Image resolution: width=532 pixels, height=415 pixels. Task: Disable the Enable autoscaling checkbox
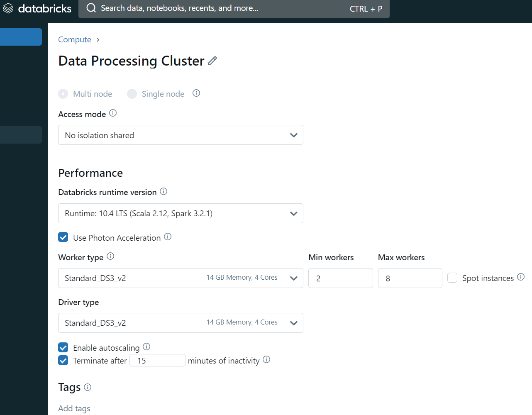point(63,347)
